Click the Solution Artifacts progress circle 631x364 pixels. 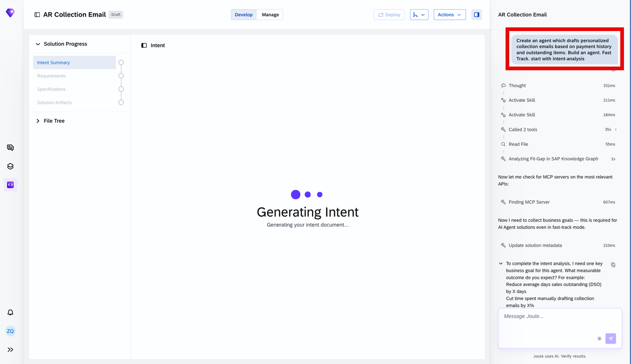pyautogui.click(x=121, y=102)
